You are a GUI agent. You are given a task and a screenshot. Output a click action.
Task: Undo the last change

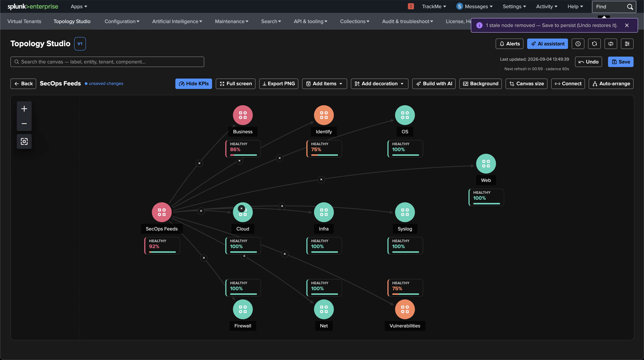pyautogui.click(x=588, y=62)
